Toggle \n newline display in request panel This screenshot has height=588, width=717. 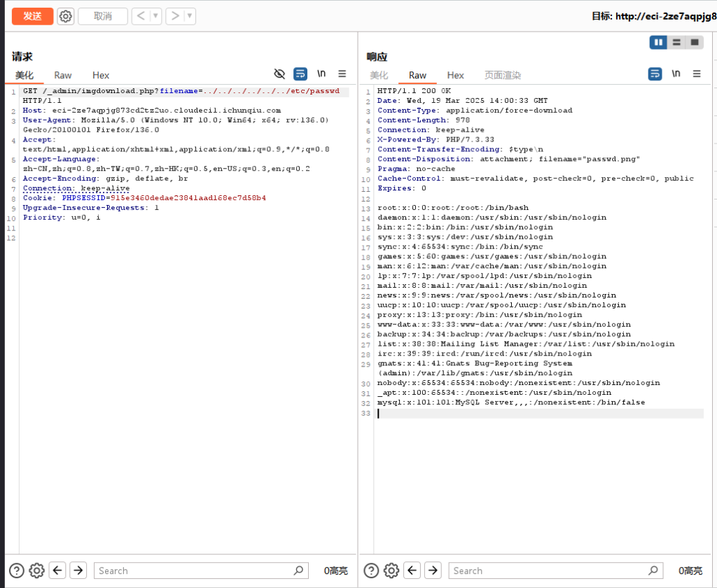(321, 73)
